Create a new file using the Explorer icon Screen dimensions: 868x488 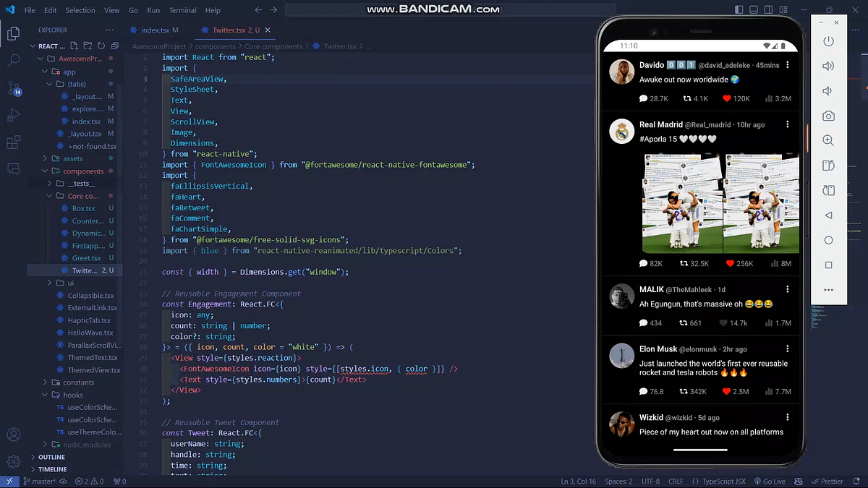[x=75, y=45]
